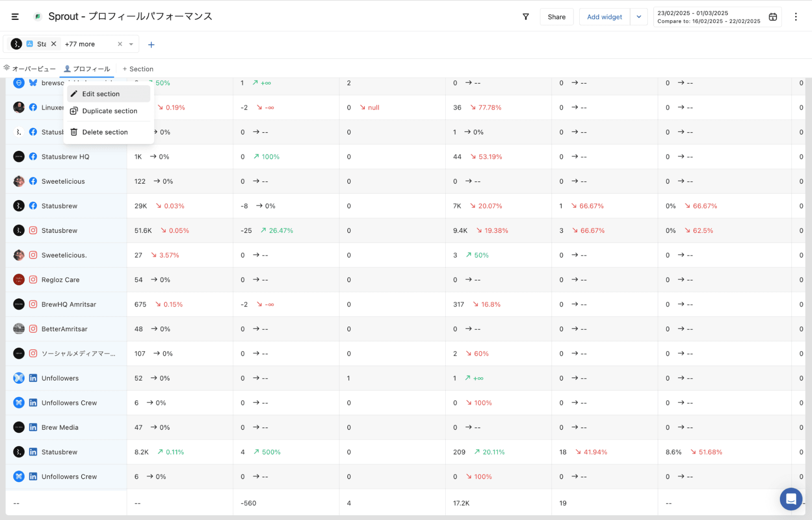This screenshot has height=520, width=812.
Task: Click the Add widget button
Action: (604, 17)
